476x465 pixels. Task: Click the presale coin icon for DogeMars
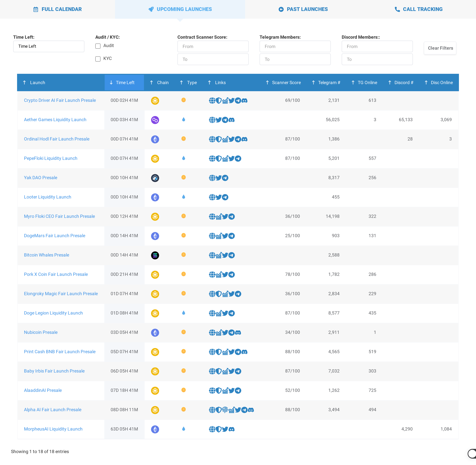[x=184, y=235]
